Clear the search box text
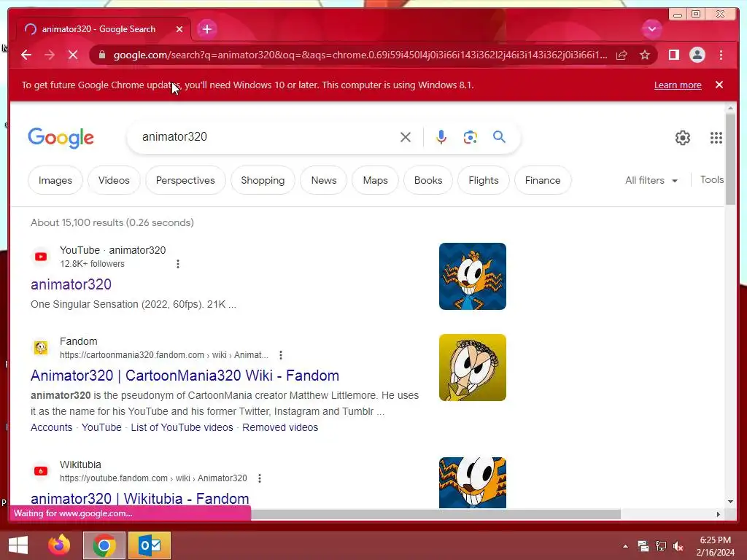This screenshot has width=747, height=560. [x=406, y=137]
